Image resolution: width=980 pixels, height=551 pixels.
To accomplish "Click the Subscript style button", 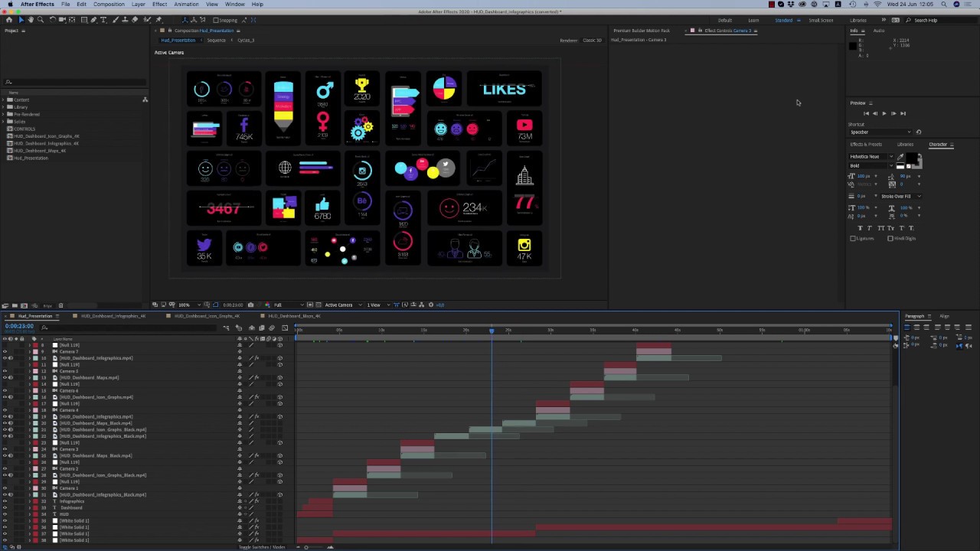I will pos(911,228).
